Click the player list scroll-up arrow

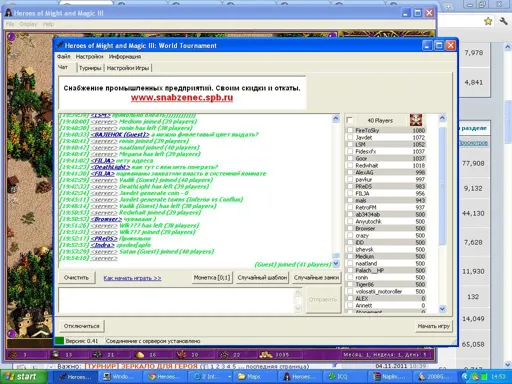[442, 118]
